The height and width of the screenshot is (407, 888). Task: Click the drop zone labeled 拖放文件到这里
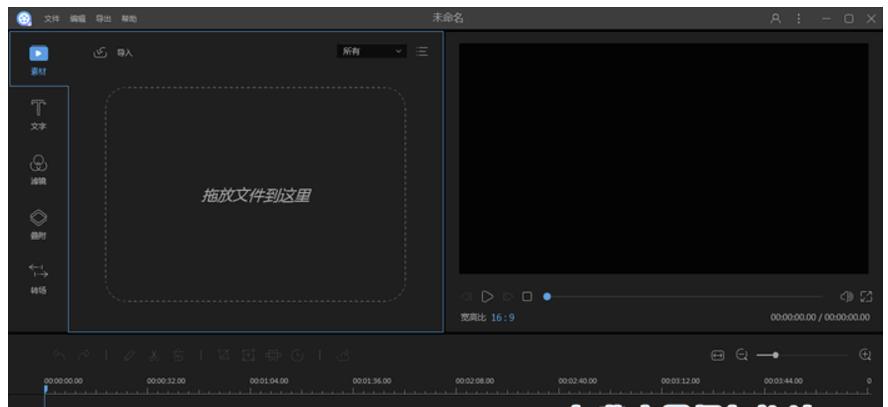[x=255, y=195]
